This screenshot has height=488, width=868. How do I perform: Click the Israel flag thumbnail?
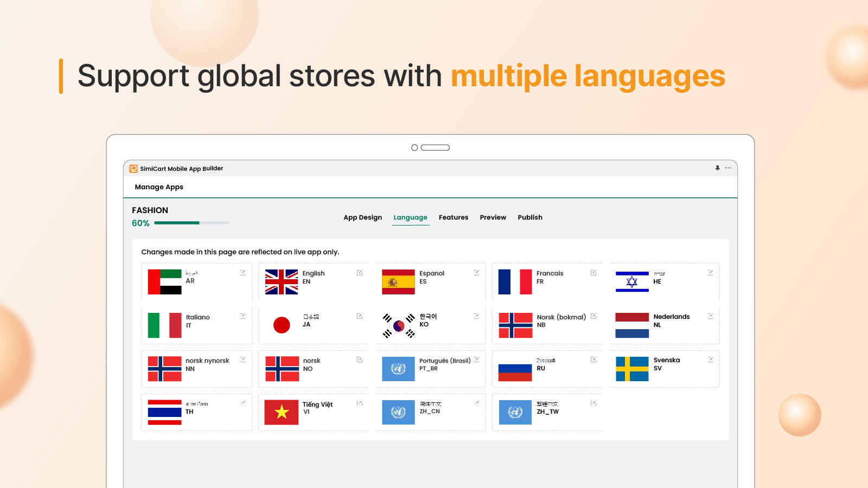(x=632, y=282)
